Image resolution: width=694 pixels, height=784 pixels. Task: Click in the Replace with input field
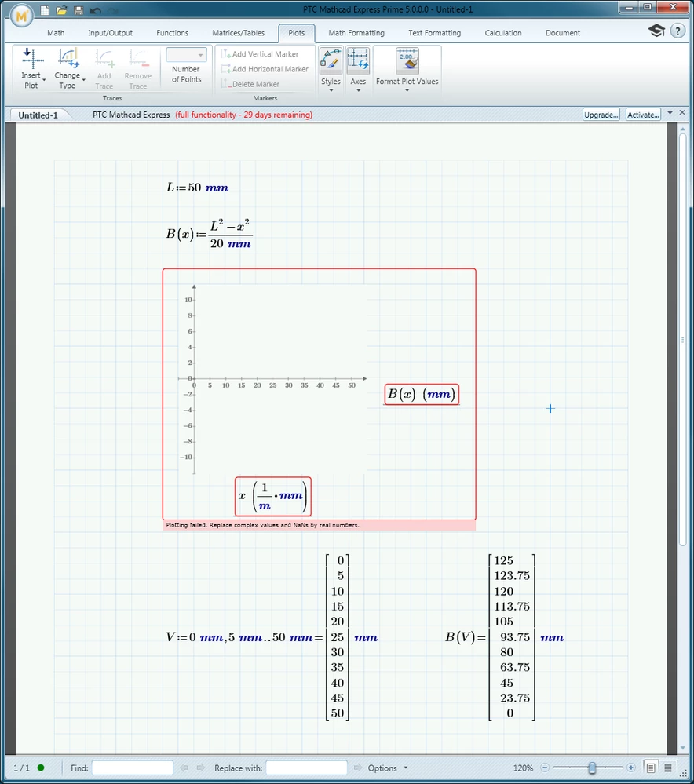[307, 768]
